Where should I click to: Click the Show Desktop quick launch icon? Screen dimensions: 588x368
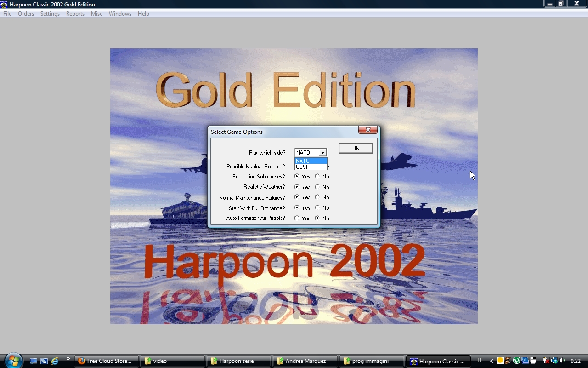[34, 361]
